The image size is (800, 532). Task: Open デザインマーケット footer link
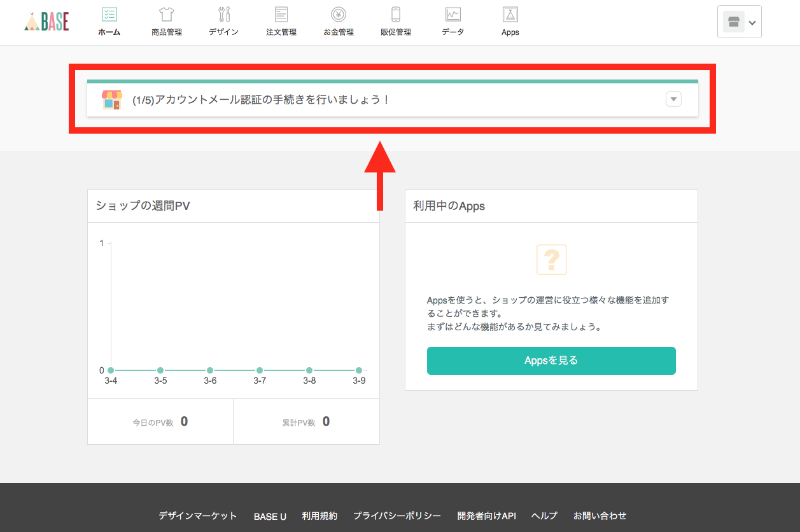tap(198, 516)
